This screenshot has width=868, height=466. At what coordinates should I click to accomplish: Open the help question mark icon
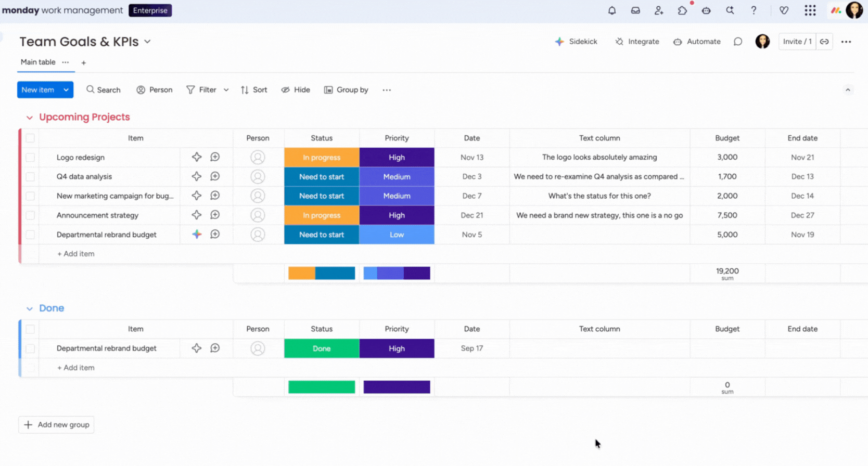pyautogui.click(x=754, y=10)
